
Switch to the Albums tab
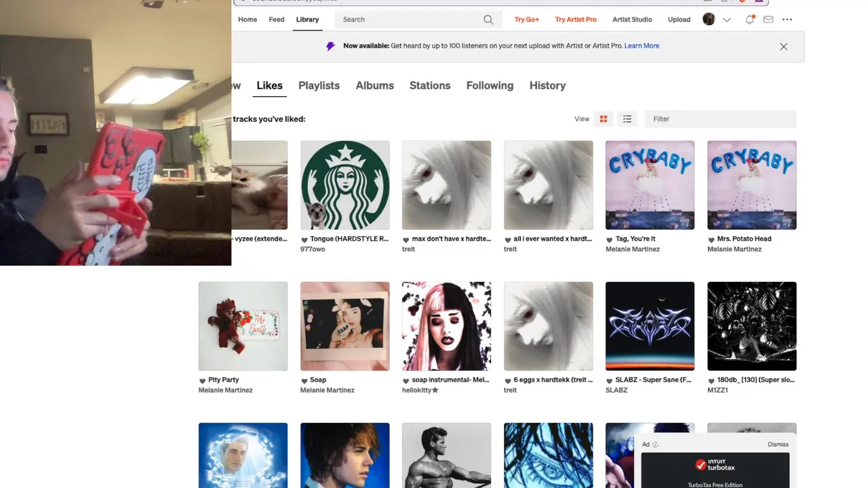point(375,85)
